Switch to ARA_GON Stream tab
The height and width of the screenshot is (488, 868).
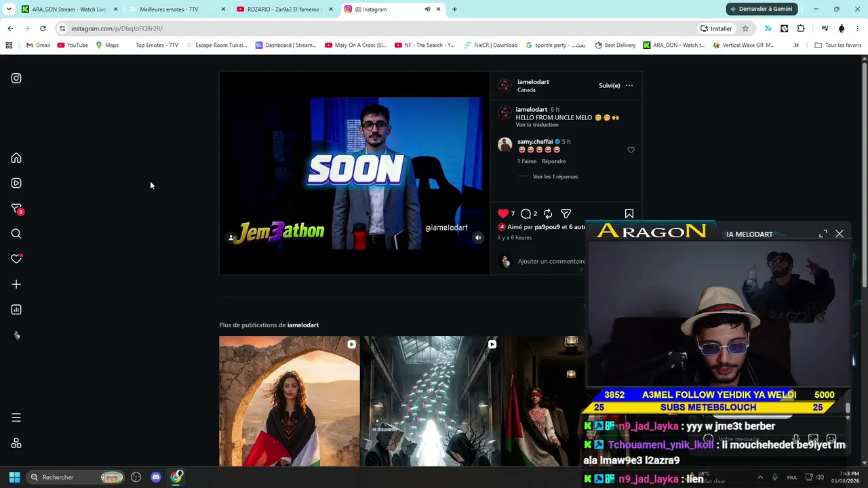(x=69, y=9)
